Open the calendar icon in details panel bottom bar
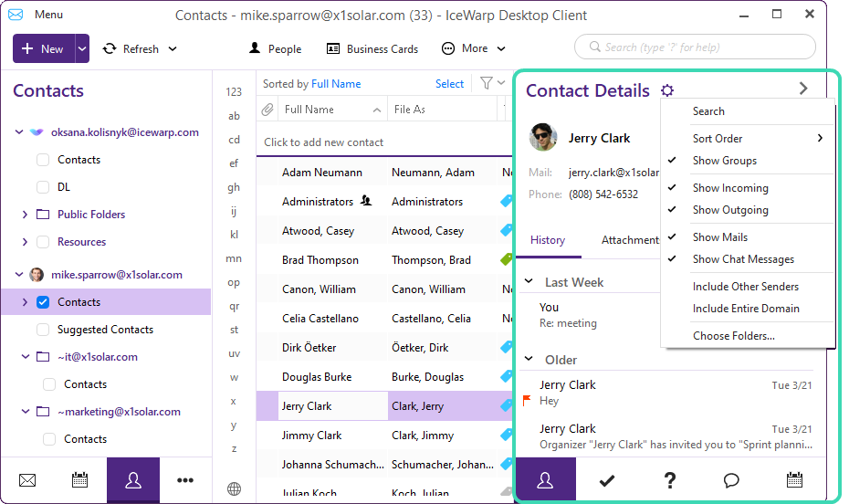The width and height of the screenshot is (849, 504). pyautogui.click(x=794, y=479)
